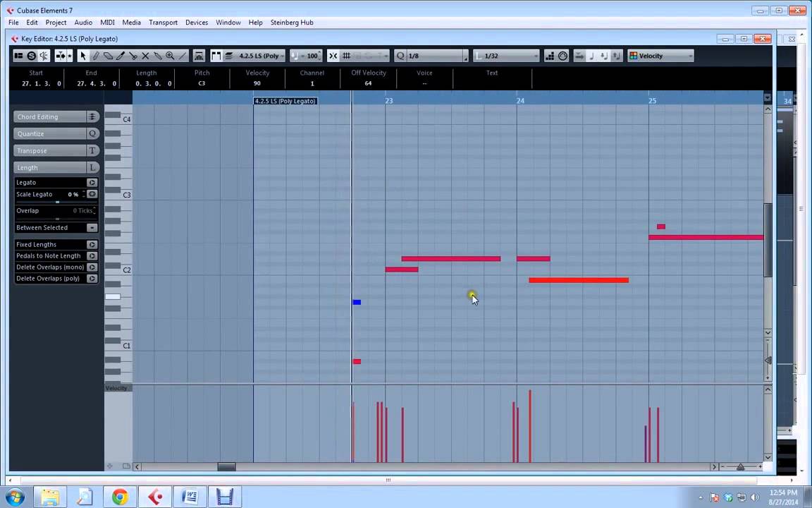Screen dimensions: 812x508
Task: Toggle Record NoteOff Velocity button
Action: (x=616, y=56)
